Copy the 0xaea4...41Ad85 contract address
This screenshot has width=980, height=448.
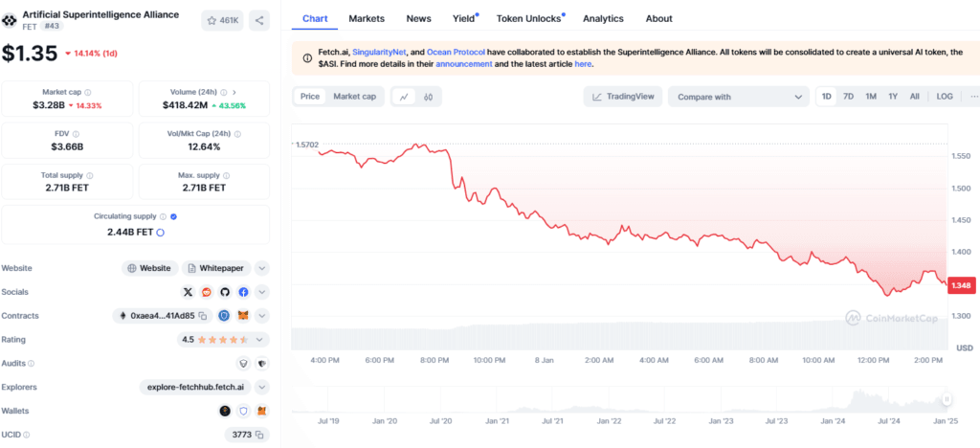pyautogui.click(x=203, y=316)
